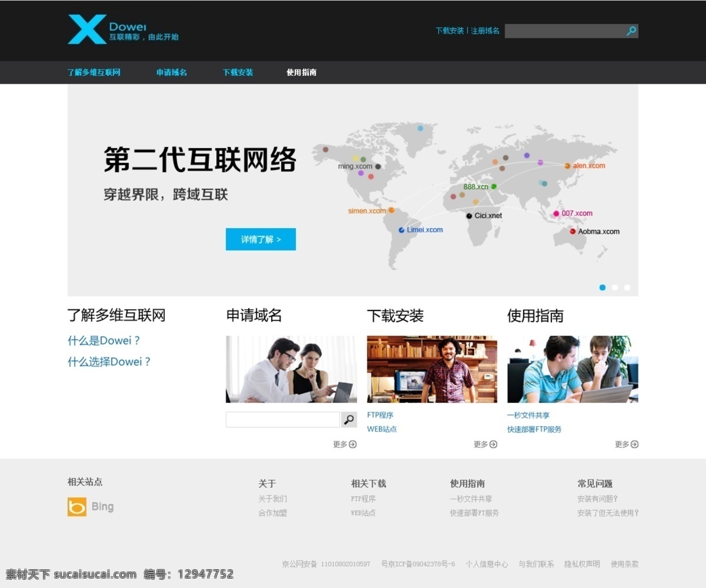Click the 更多 arrow under 使用指南
706x588 pixels.
tap(635, 445)
